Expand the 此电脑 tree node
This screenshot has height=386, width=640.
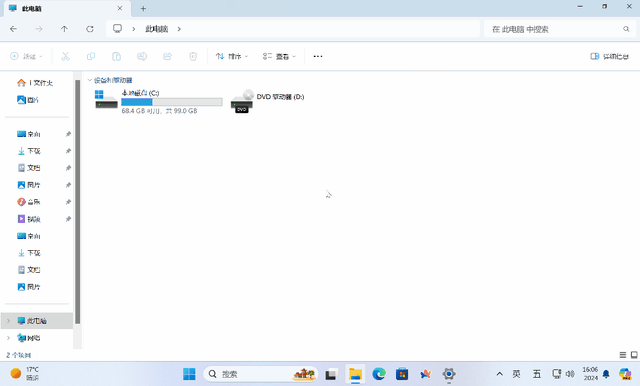8,321
